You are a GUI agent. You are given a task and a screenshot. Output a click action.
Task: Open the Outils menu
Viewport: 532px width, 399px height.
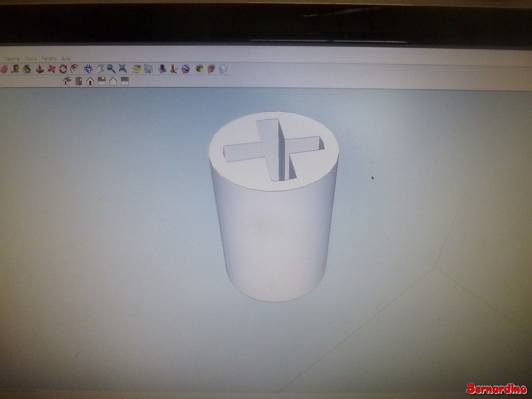(x=31, y=59)
